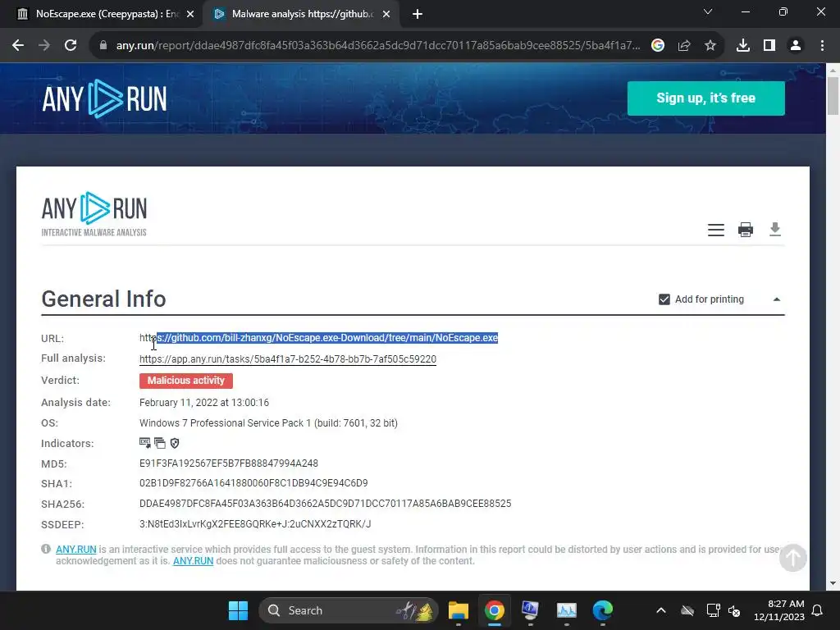840x630 pixels.
Task: Open report hamburger menu icon
Action: [715, 230]
